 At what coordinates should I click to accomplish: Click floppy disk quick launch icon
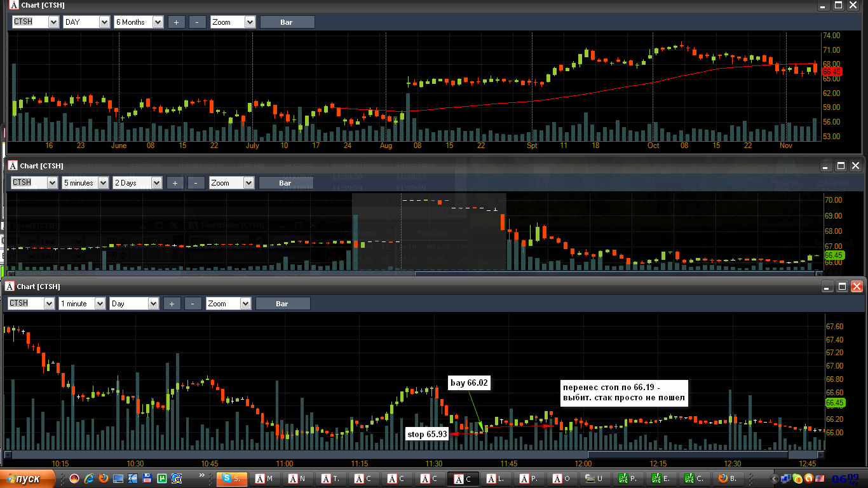[x=147, y=478]
